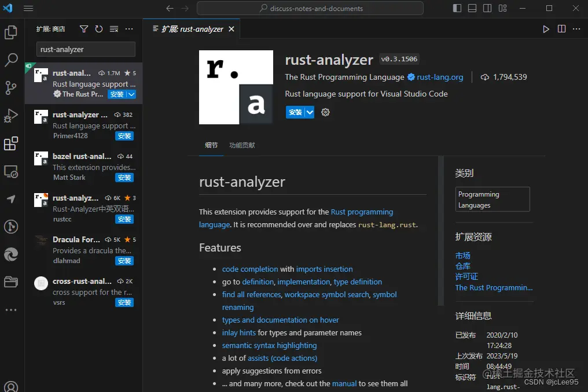Image resolution: width=588 pixels, height=392 pixels.
Task: Install the rustcc rust-analyzer extension
Action: tap(124, 219)
